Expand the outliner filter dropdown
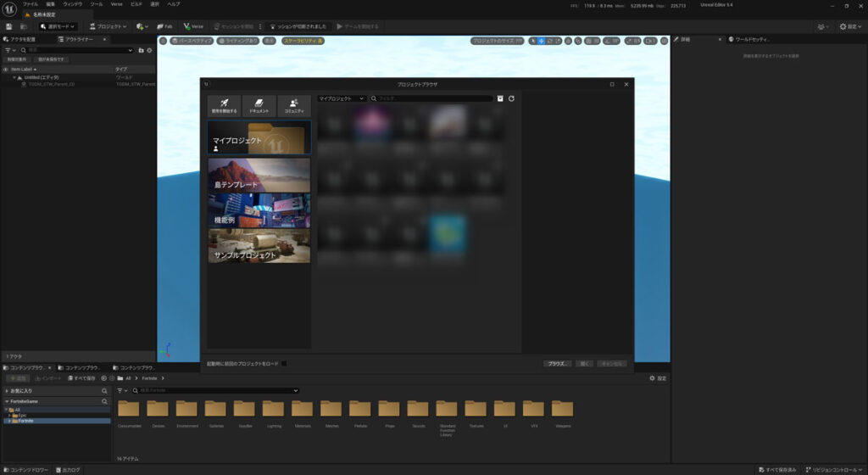 10,50
